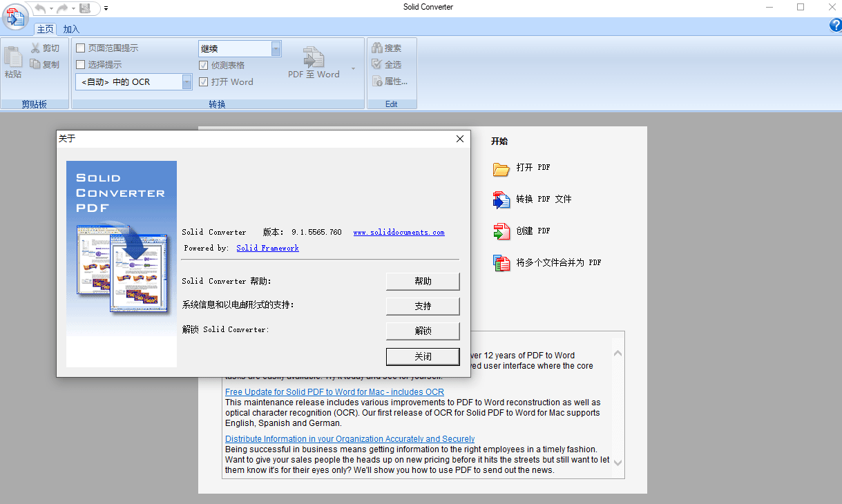Image resolution: width=842 pixels, height=504 pixels.
Task: Open the Solid Framework hyperlink
Action: coord(267,248)
